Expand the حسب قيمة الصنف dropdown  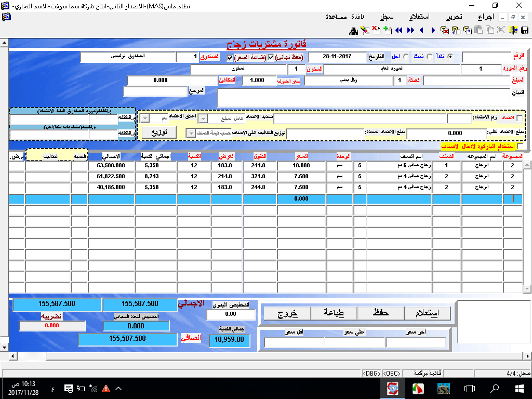[191, 134]
